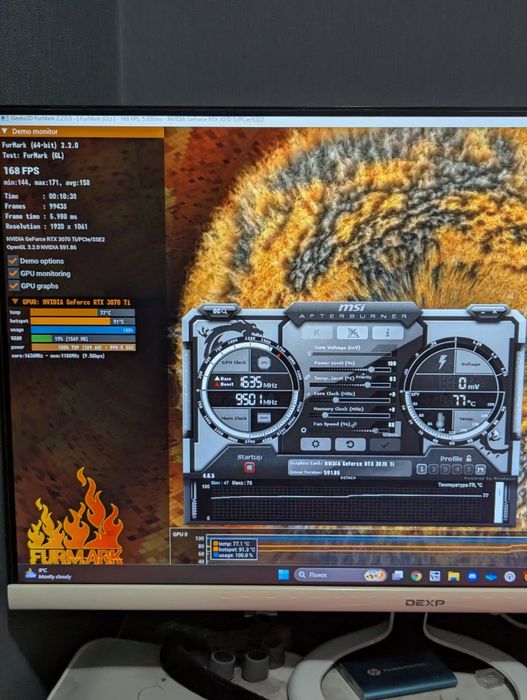Click the Frame time 5.998 ms line
The width and height of the screenshot is (527, 700).
(41, 217)
